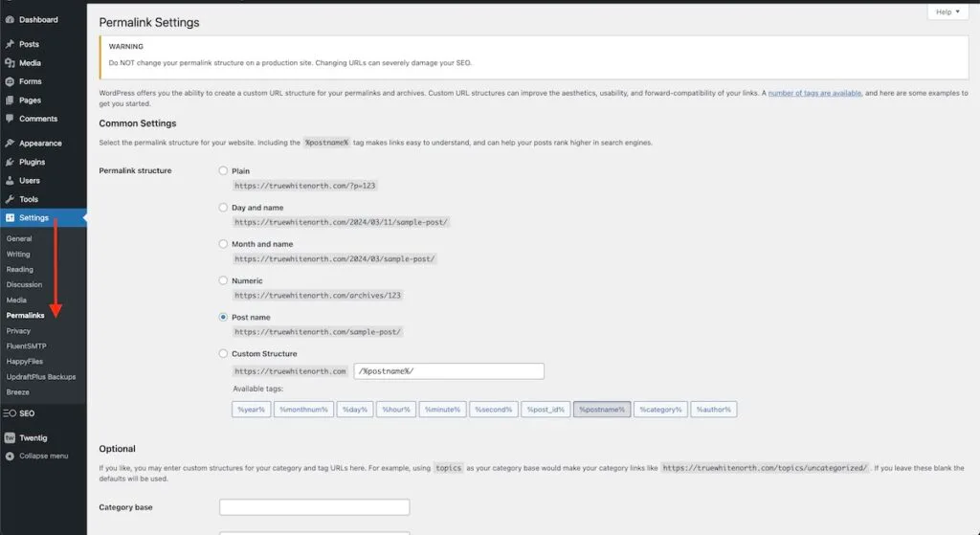
Task: Click the Plugins plug icon
Action: 10,162
